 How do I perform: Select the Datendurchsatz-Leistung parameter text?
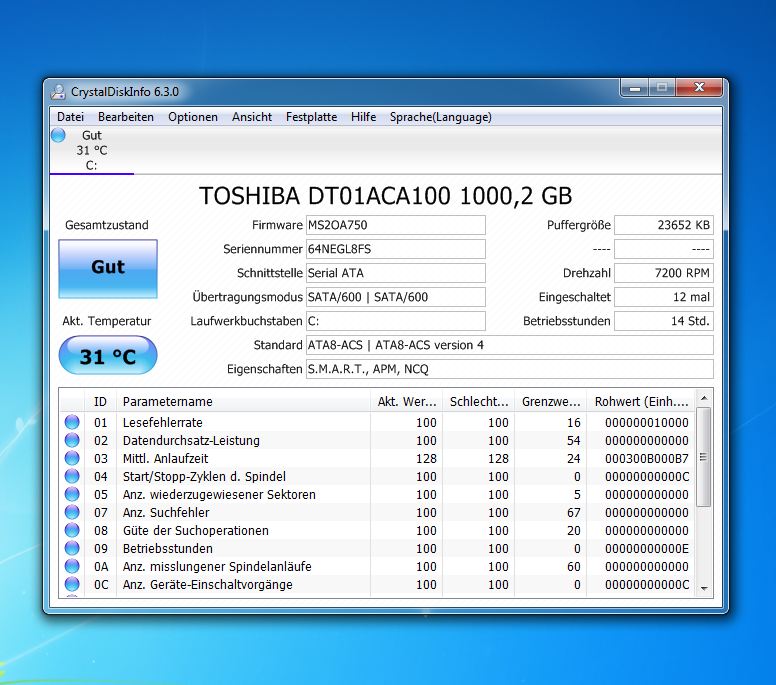coord(191,440)
